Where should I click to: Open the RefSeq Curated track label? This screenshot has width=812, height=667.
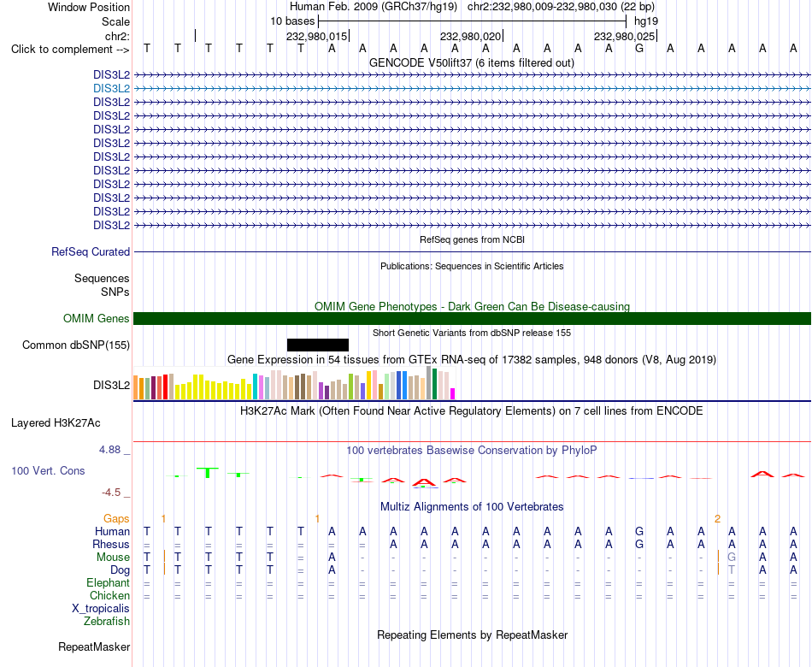click(x=91, y=252)
